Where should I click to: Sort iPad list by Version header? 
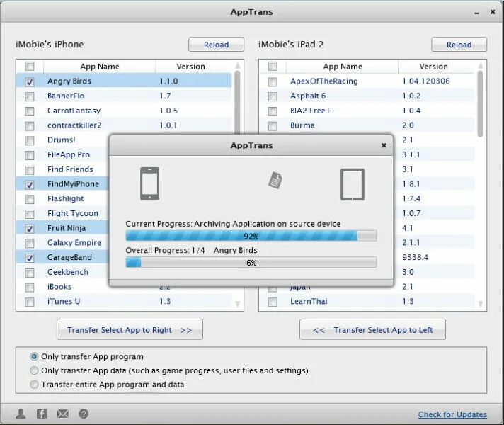(433, 67)
